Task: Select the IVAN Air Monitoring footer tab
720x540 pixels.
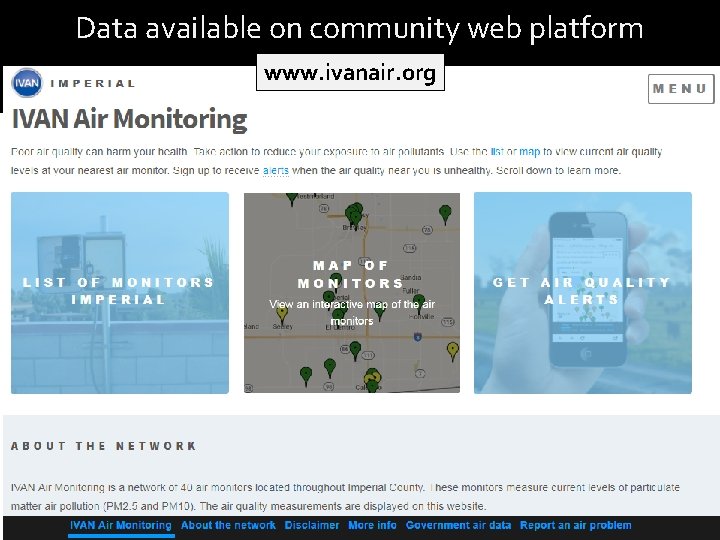Action: 121,525
